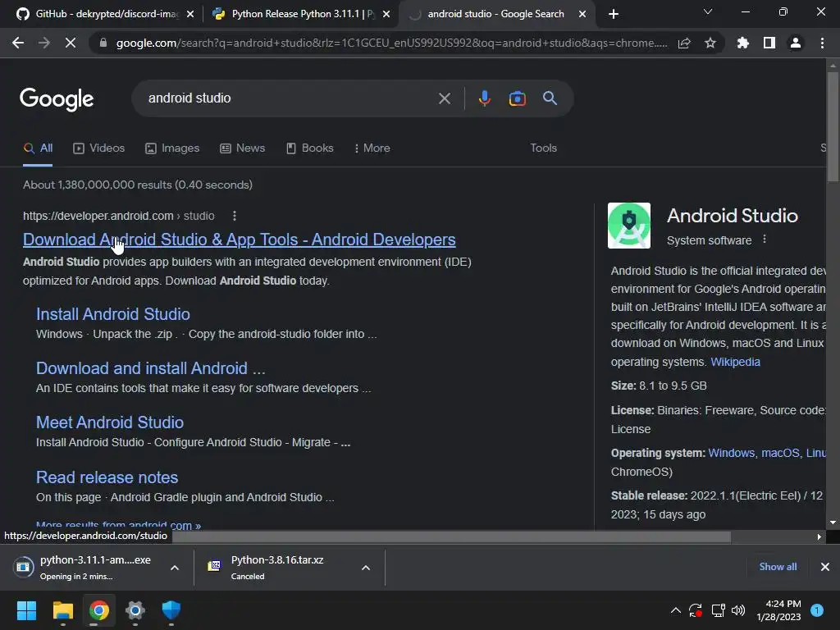Select the Images search tab
The image size is (840, 630).
click(172, 148)
